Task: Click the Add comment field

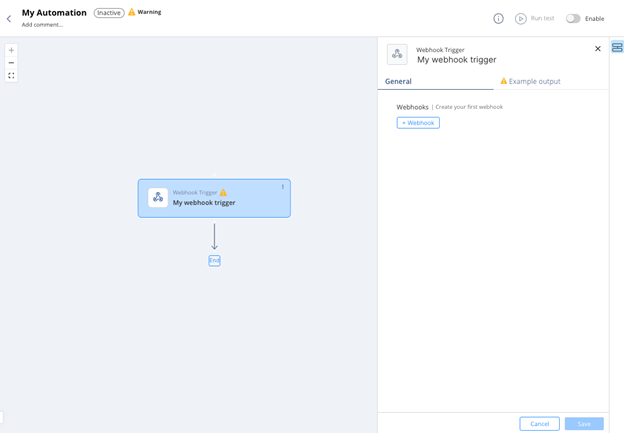Action: click(x=43, y=25)
